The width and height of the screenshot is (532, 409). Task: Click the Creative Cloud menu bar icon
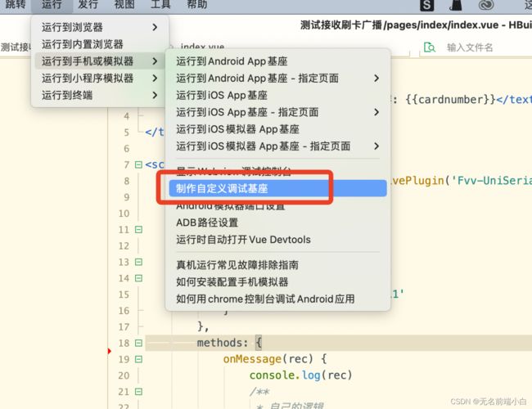tap(486, 5)
